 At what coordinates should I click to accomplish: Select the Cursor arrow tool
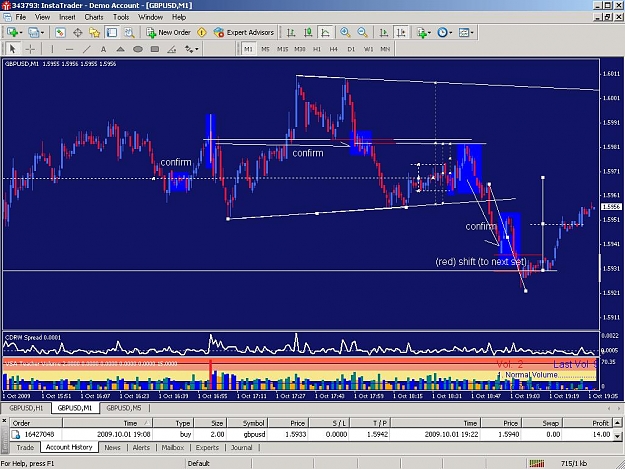point(12,49)
